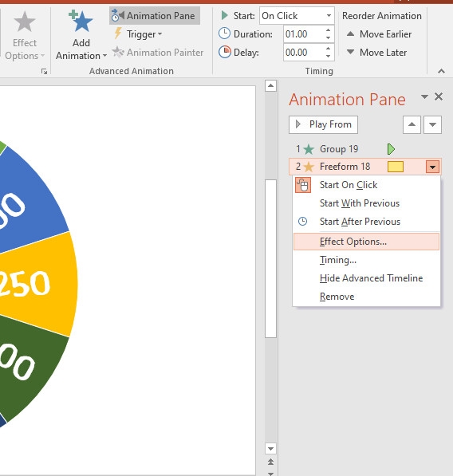Viewport: 453px width, 476px height.
Task: Click the greyed Effect Options star icon
Action: coord(25,22)
